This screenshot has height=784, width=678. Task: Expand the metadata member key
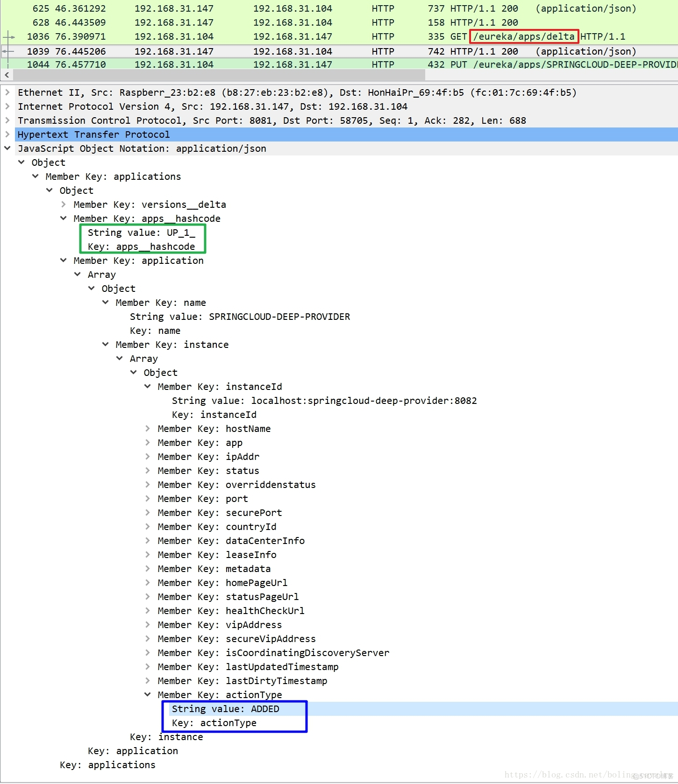click(148, 569)
